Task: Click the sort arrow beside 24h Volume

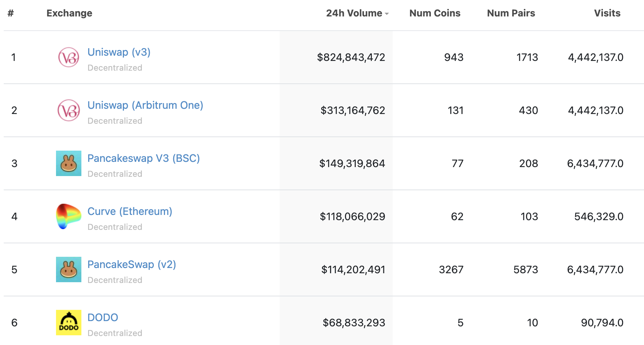Action: (387, 14)
